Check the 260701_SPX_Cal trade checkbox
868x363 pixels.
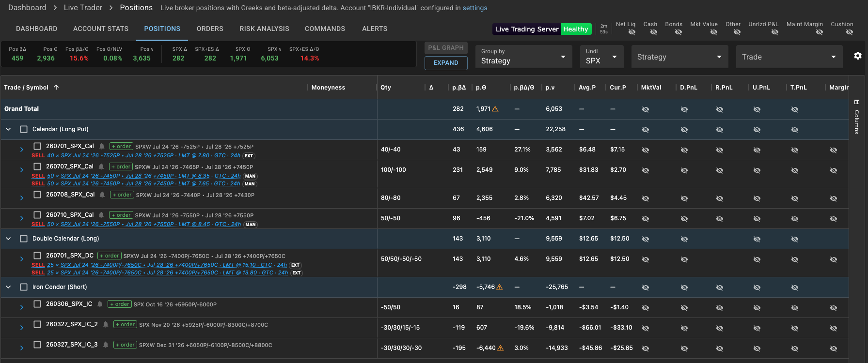[x=37, y=146]
